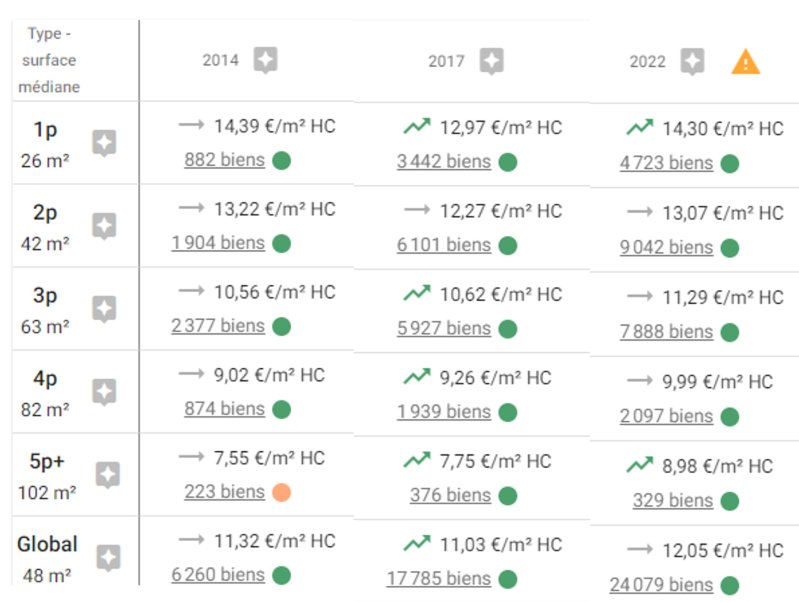This screenshot has height=602, width=799.
Task: Click the green trend arrow beside 8,98 €/m²
Action: click(x=640, y=465)
